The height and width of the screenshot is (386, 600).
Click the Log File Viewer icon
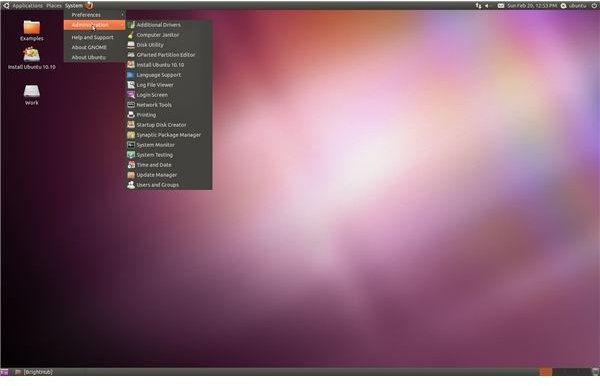click(131, 85)
